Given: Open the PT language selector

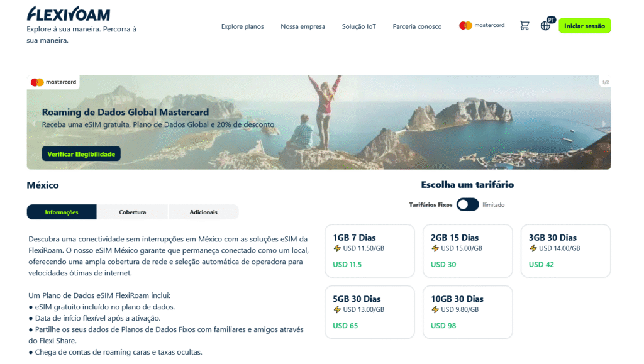Looking at the screenshot, I should click(x=545, y=25).
